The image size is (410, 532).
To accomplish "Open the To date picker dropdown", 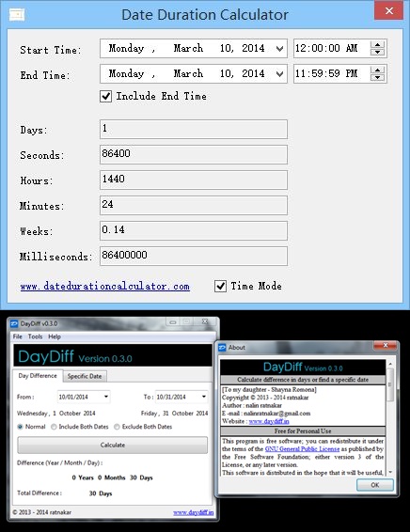I will coord(204,397).
